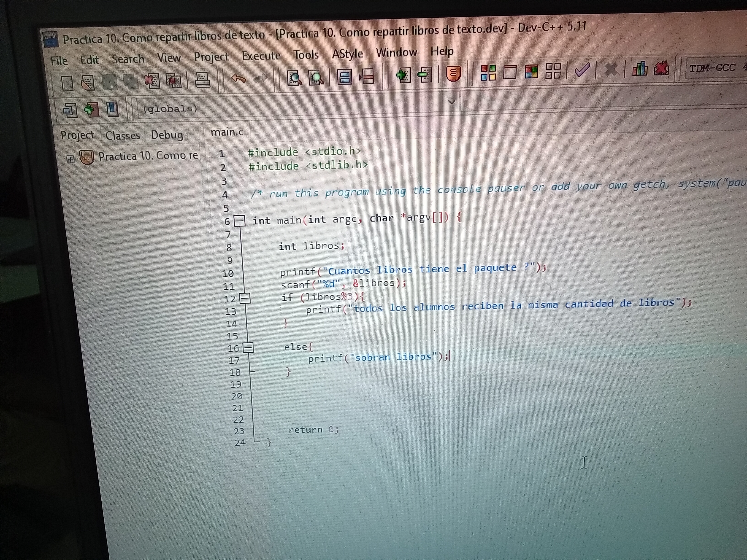Select the main.c editor tab
The width and height of the screenshot is (747, 560).
point(227,132)
